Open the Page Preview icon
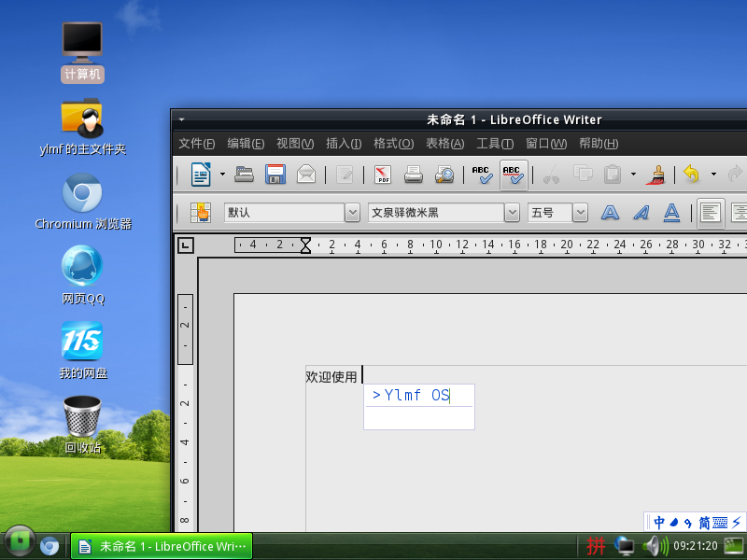 pos(444,174)
